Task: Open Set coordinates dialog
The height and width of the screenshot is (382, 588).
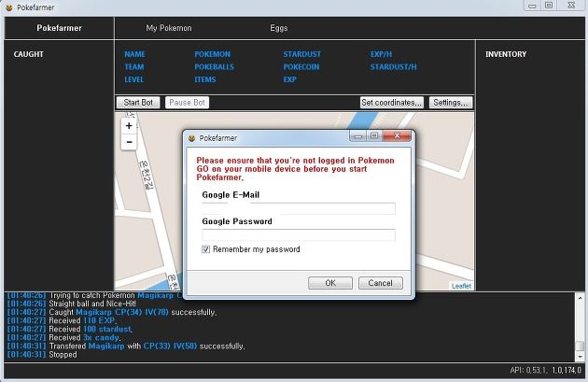Action: point(391,103)
